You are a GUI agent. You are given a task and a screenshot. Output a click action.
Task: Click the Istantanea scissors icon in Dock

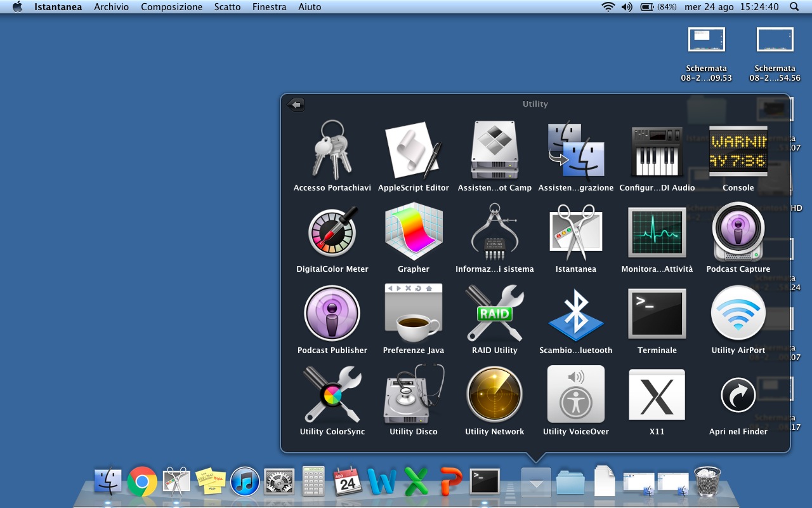tap(176, 482)
